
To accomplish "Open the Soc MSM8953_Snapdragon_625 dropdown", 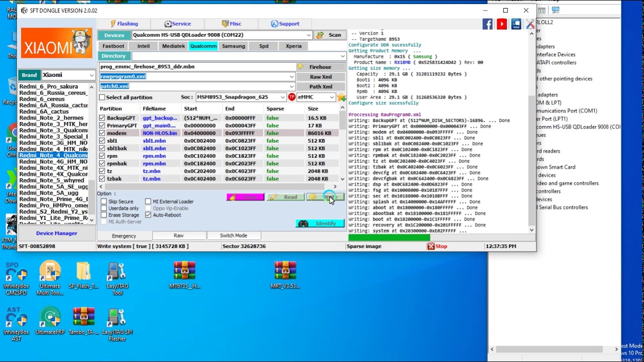I will [x=283, y=97].
